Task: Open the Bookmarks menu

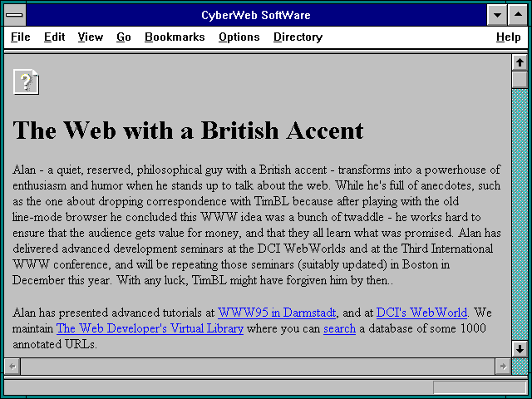Action: tap(175, 37)
